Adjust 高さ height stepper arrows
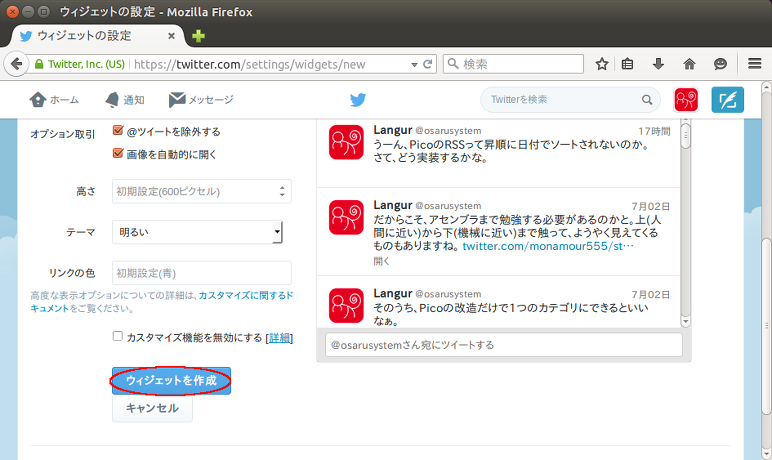Screen dimensions: 772x460 coord(282,191)
